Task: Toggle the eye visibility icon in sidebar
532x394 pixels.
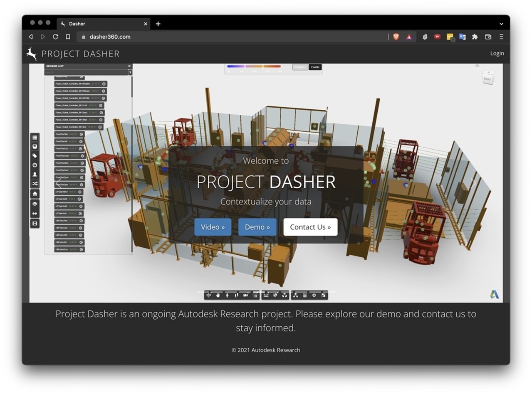Action: coord(35,204)
